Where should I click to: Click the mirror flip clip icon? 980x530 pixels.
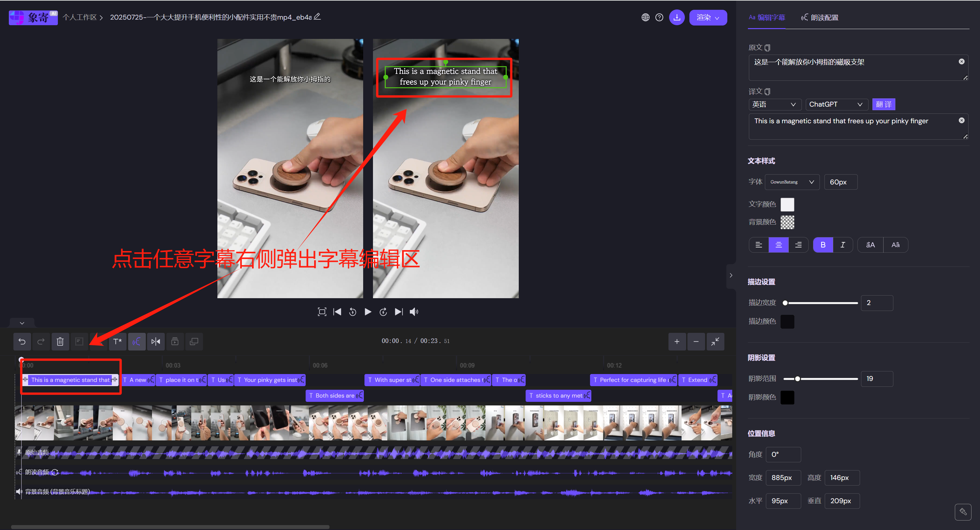coord(156,341)
